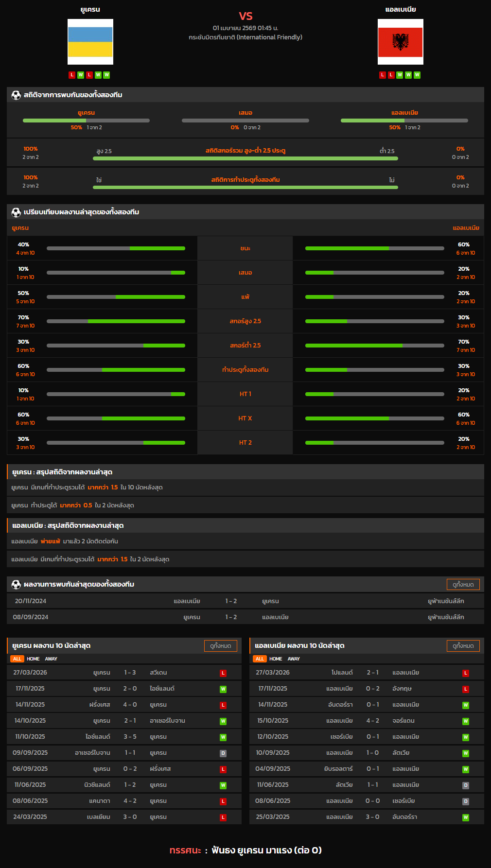Click the Albania flag image
The image size is (491, 868).
(x=400, y=42)
